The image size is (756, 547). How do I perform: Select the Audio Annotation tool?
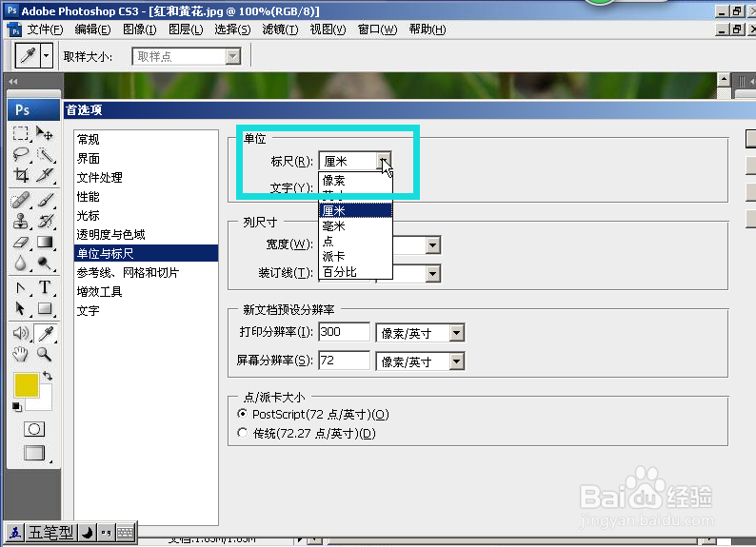[x=20, y=333]
